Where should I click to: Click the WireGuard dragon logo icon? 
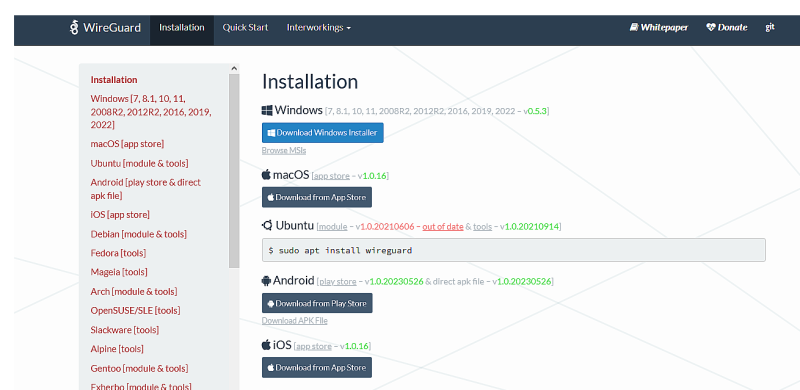click(74, 28)
